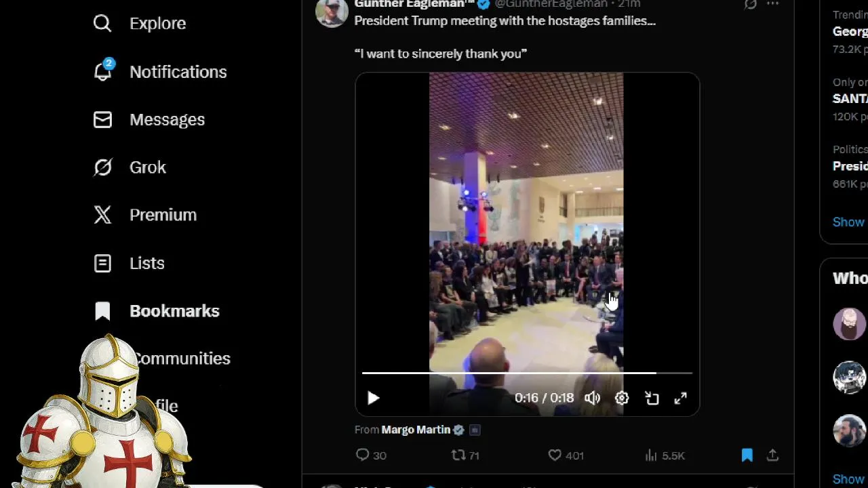Viewport: 868px width, 488px height.
Task: Remove bookmark from this post
Action: (747, 455)
